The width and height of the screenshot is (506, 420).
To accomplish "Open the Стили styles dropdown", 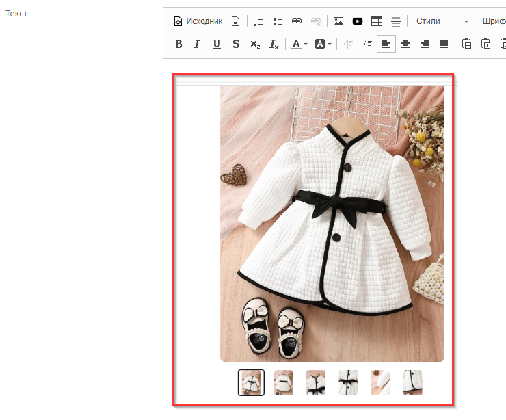I will pos(442,21).
